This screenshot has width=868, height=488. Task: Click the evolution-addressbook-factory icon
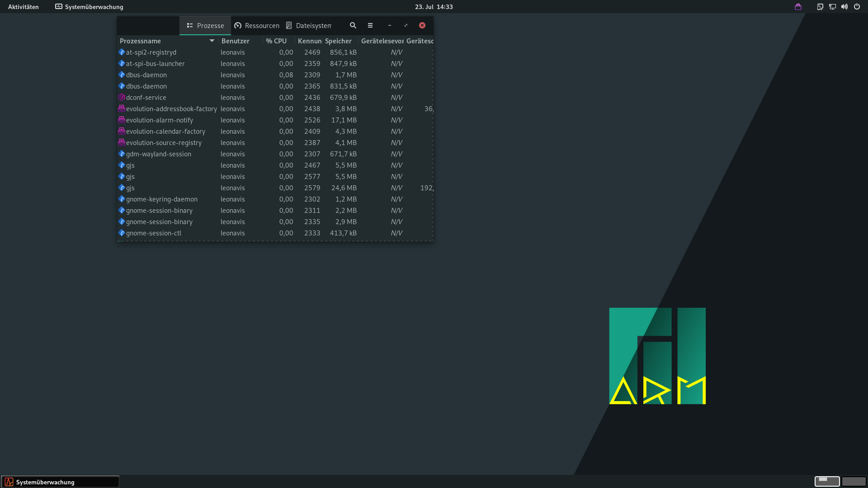tap(122, 108)
